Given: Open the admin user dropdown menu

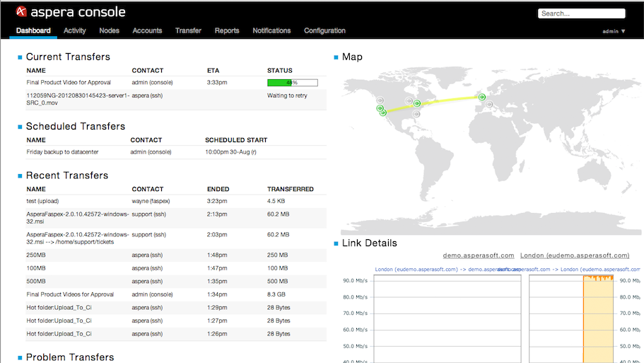Looking at the screenshot, I should [614, 31].
